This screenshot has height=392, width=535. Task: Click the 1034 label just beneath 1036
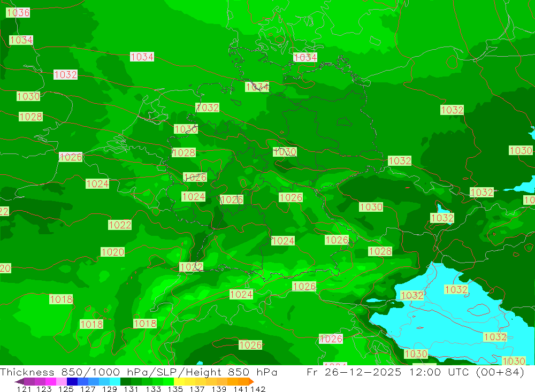click(x=21, y=40)
